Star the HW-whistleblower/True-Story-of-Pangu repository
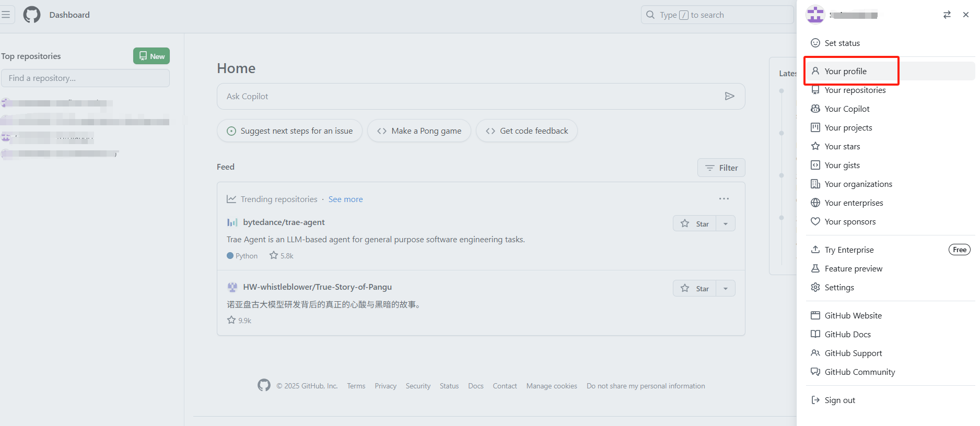980x426 pixels. tap(694, 288)
